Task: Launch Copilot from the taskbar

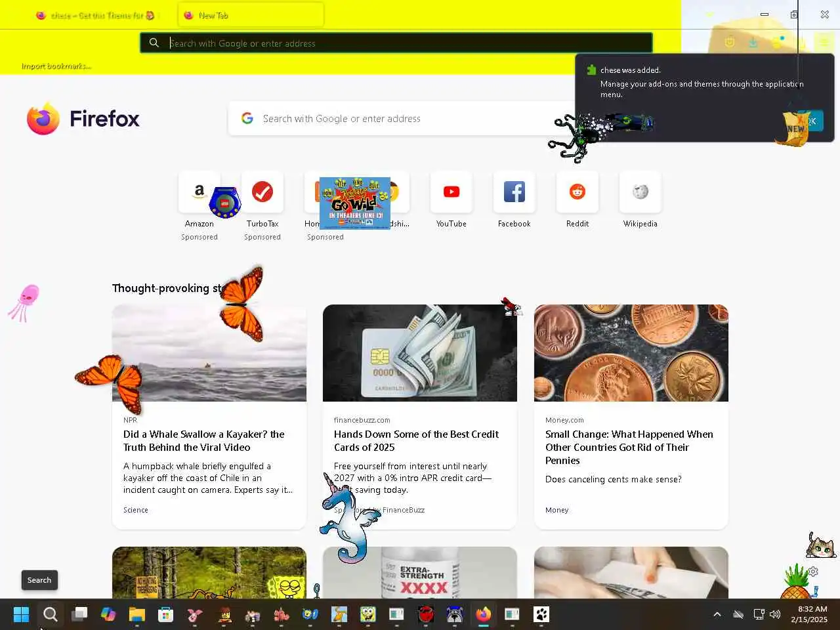Action: (108, 614)
